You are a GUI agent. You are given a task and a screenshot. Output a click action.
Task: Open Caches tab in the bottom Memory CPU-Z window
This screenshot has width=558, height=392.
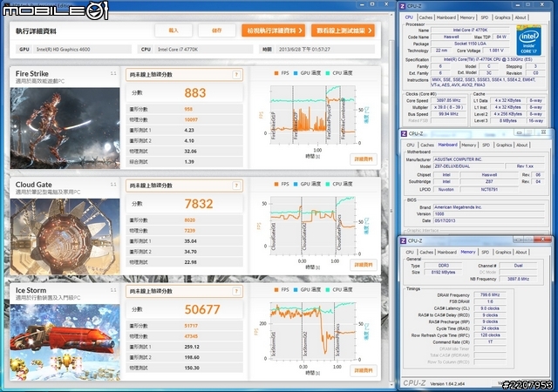426,253
